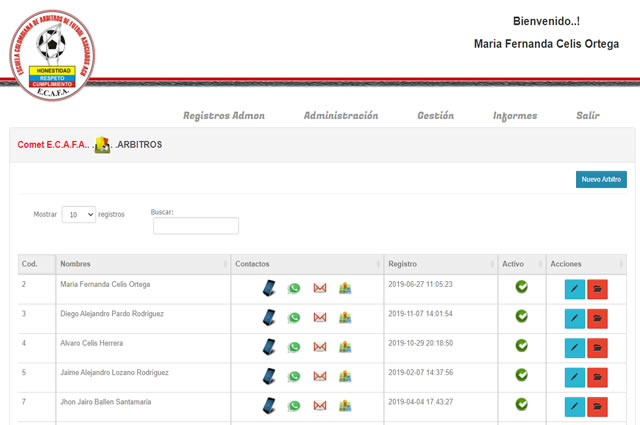Click the ECAFA soccer logo
This screenshot has width=640, height=425.
[52, 49]
